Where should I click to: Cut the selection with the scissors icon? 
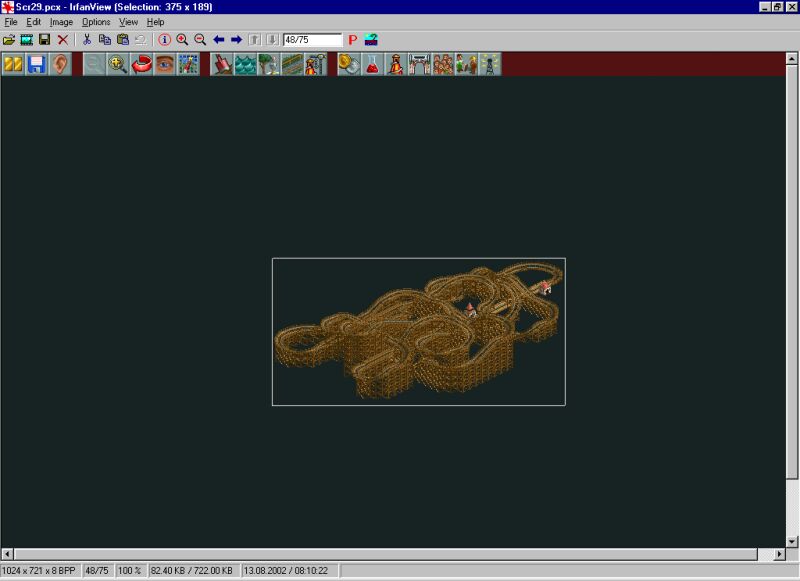[x=87, y=40]
